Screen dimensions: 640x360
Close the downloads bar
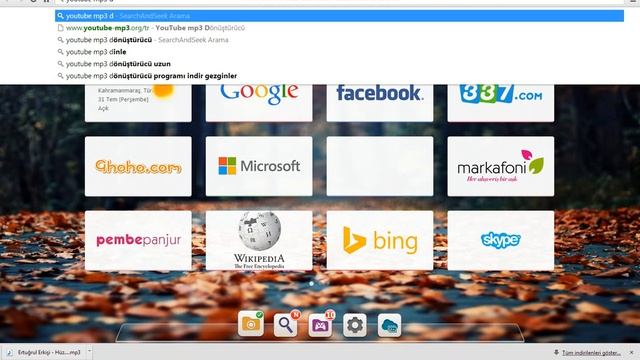click(x=631, y=352)
